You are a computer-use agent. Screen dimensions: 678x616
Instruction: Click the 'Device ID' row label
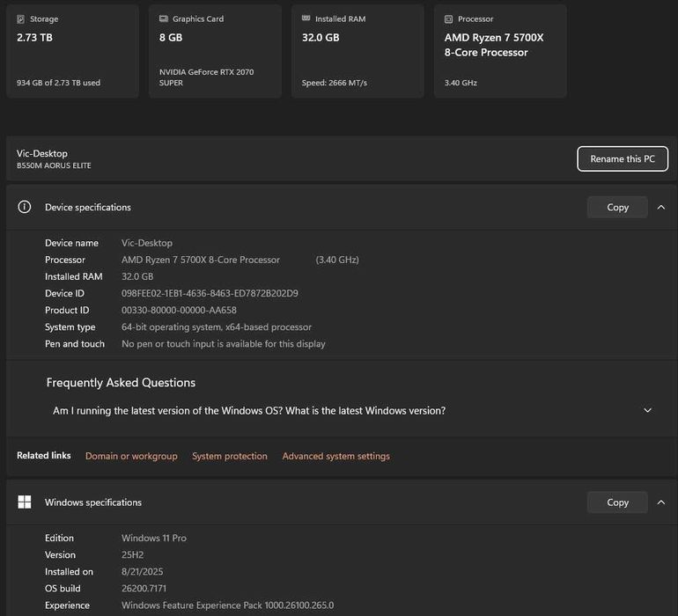point(64,294)
